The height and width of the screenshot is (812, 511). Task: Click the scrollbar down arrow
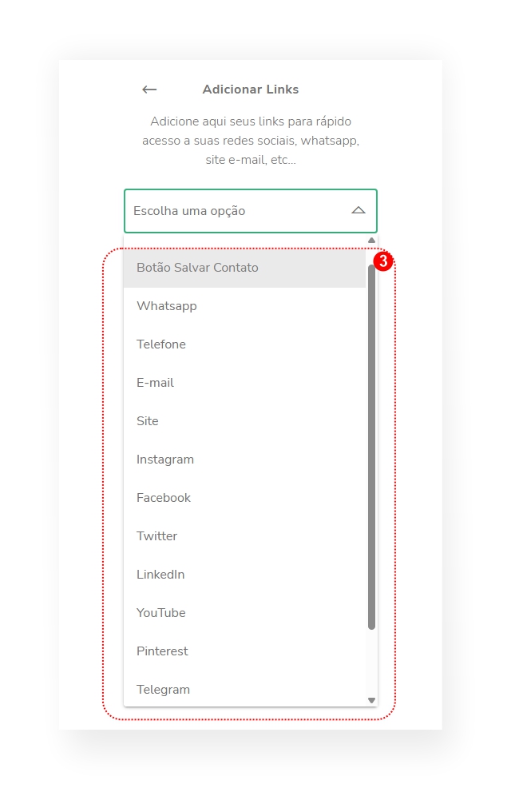pyautogui.click(x=371, y=700)
